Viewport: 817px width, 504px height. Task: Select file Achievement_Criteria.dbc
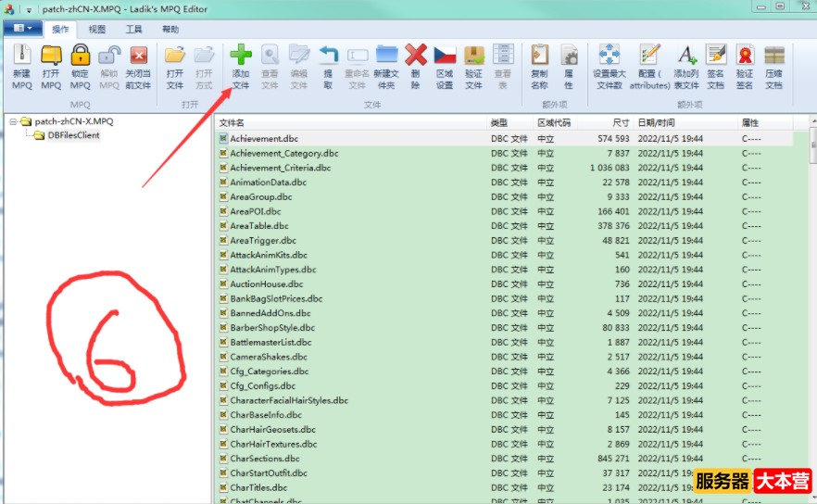coord(281,168)
